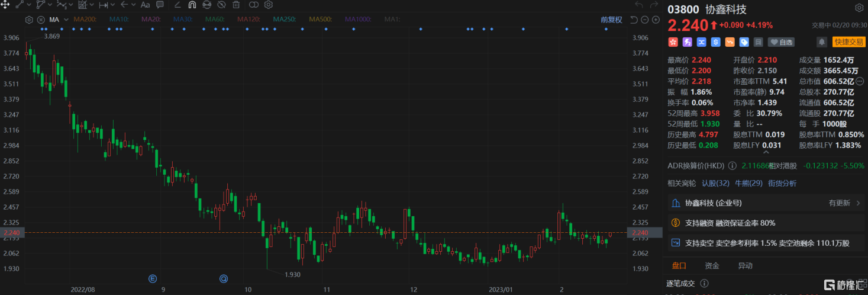Zoom out the chart with minus button
Screen dimensions: 868x295
tap(644, 20)
